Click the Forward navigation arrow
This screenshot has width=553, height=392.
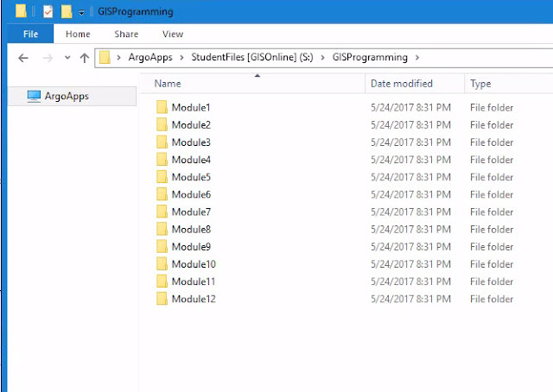point(48,58)
